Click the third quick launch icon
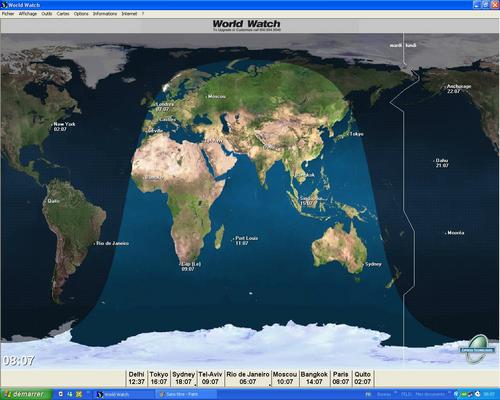 pyautogui.click(x=79, y=394)
